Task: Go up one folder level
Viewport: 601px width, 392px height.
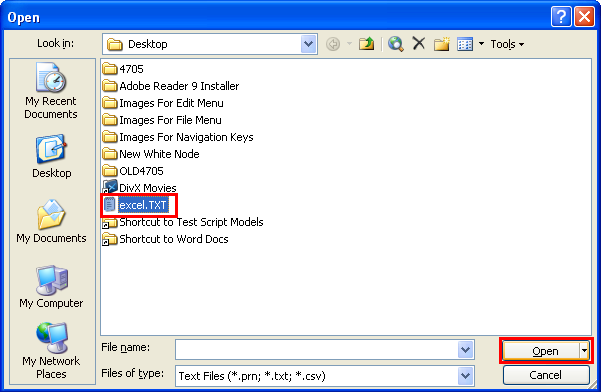Action: tap(366, 44)
